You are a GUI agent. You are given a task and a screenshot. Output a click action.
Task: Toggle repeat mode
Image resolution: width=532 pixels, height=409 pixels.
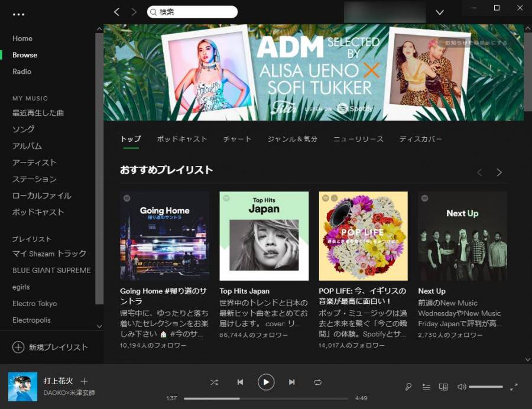coord(317,382)
